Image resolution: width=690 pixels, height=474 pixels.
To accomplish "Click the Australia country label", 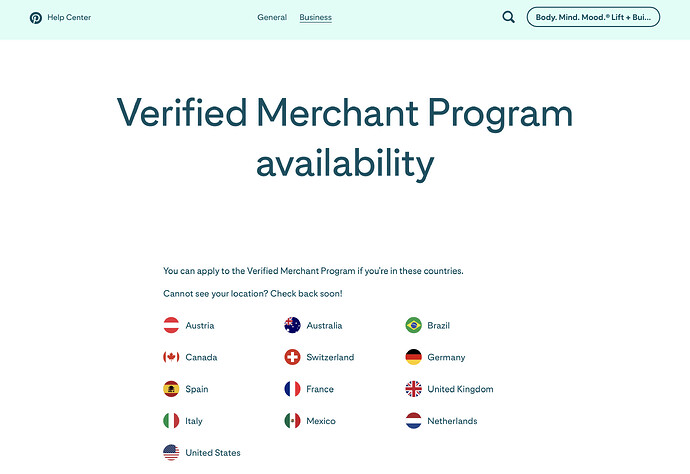I will pyautogui.click(x=324, y=326).
